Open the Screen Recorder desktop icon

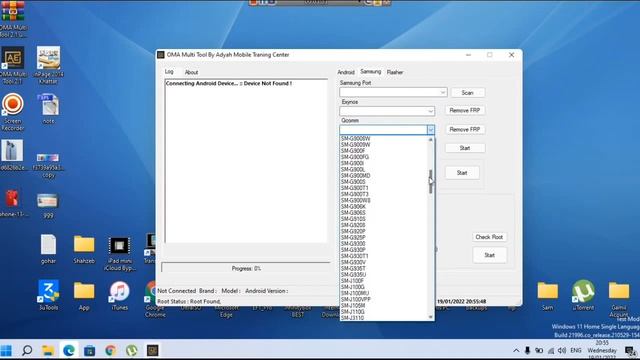coord(13,111)
